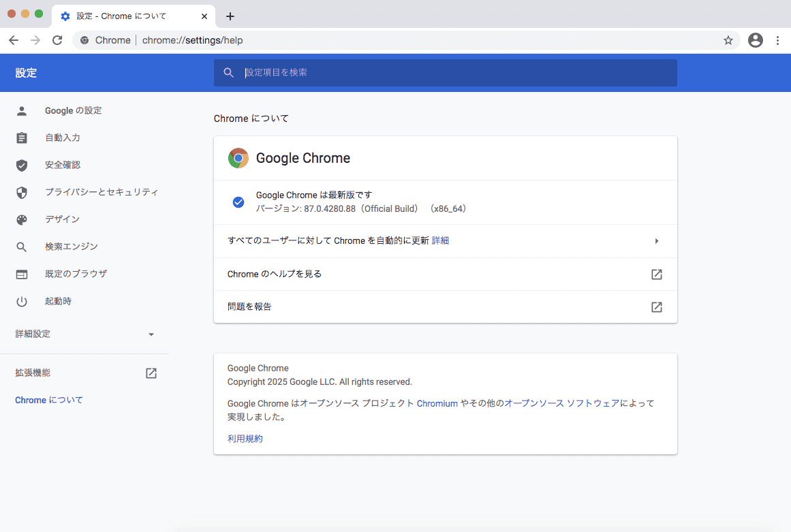Viewport: 791px width, 532px height.
Task: Click the clipboard icon beside 自動入力
Action: click(22, 138)
